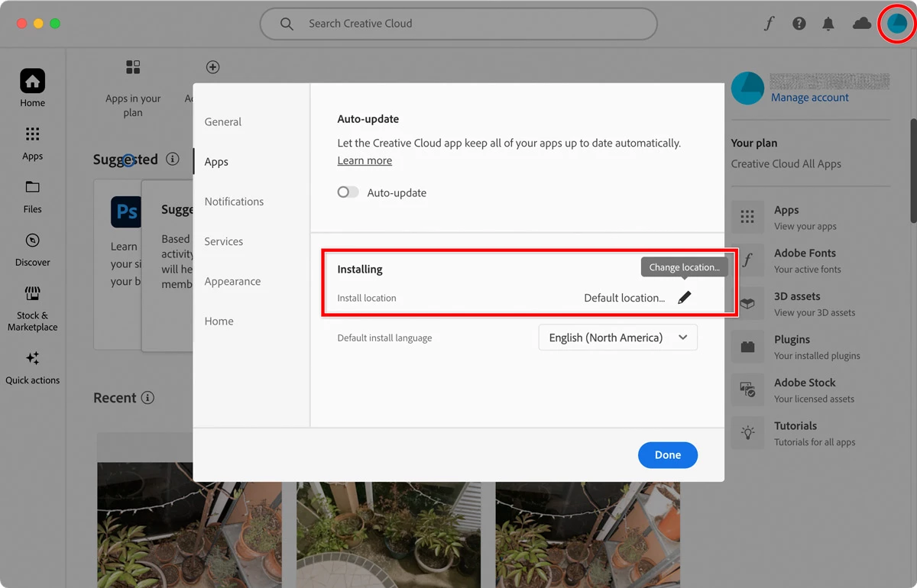The height and width of the screenshot is (588, 917).
Task: Click the Creative Cloud All Apps plan text
Action: [x=786, y=163]
